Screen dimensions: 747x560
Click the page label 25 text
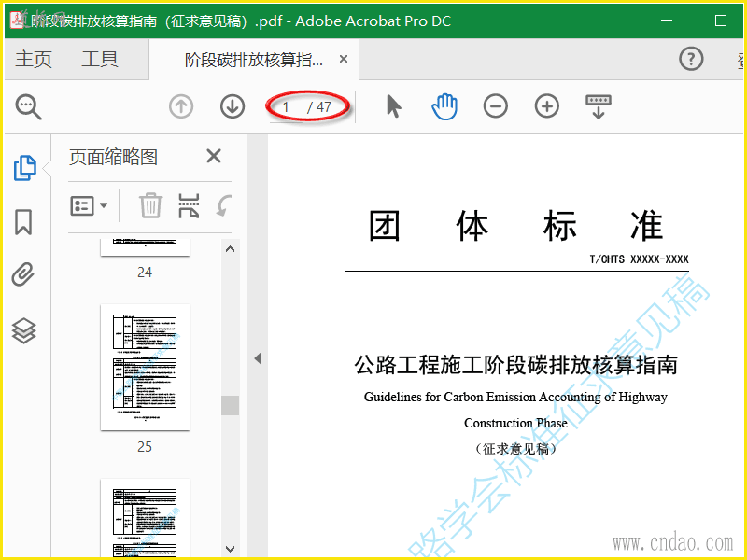(145, 447)
